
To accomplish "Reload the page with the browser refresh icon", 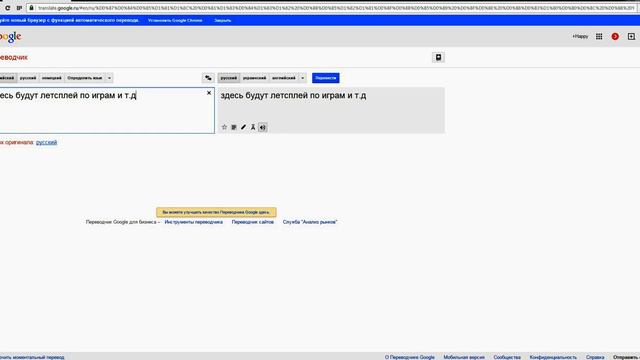I will (x=7, y=8).
